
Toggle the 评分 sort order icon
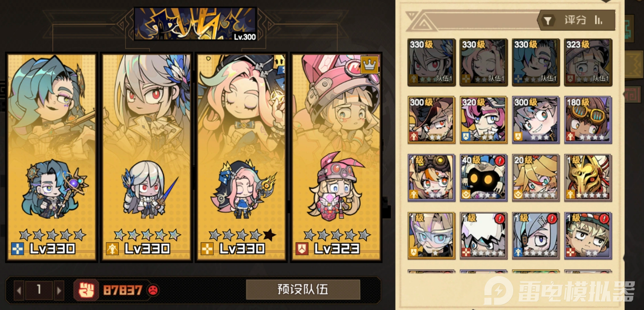[x=598, y=20]
